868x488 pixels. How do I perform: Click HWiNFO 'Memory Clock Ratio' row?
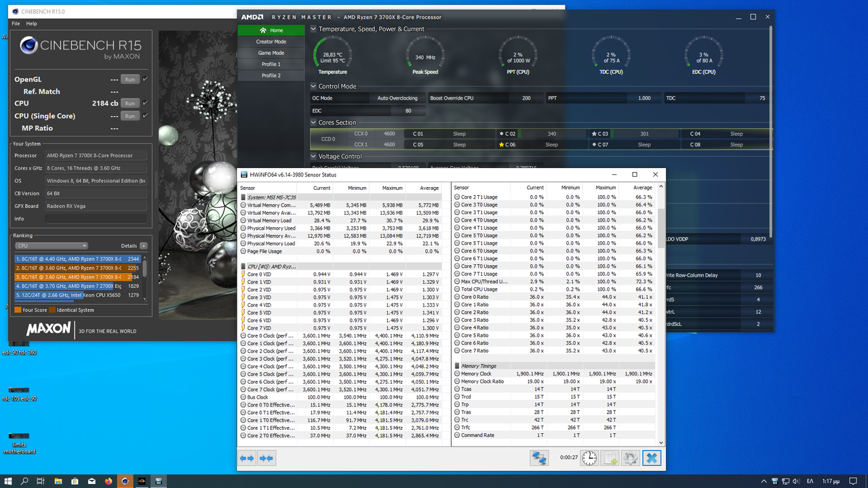click(x=554, y=382)
